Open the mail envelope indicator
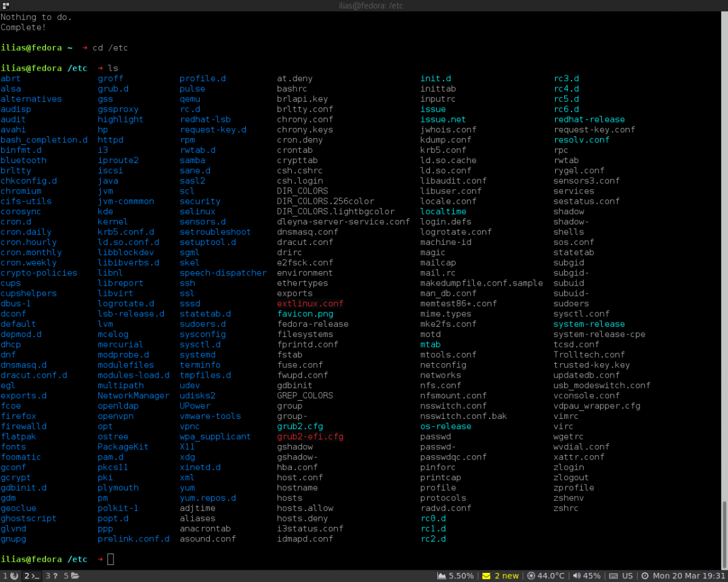 (486, 576)
